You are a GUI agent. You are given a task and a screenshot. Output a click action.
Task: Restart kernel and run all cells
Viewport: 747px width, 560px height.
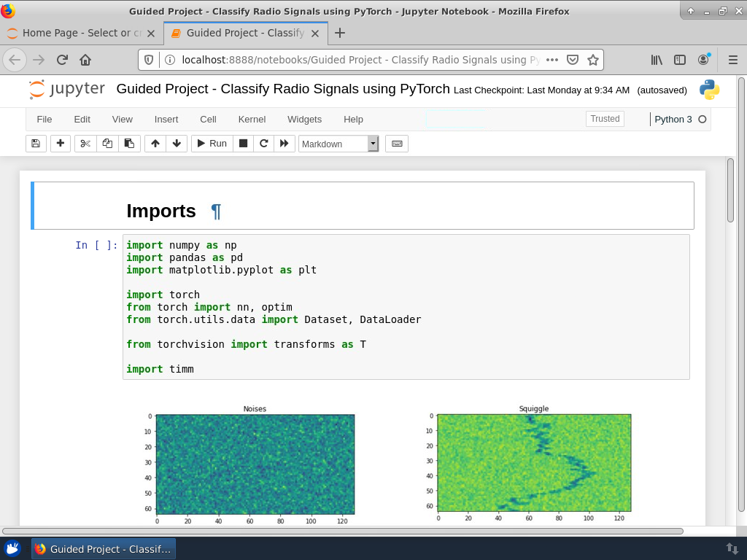click(285, 144)
